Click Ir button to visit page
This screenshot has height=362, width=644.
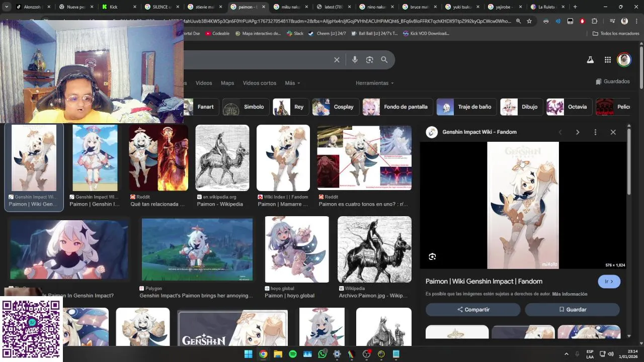pos(609,282)
